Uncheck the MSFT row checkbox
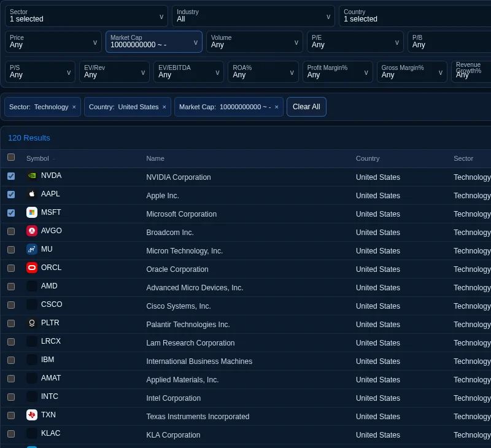The width and height of the screenshot is (491, 448). tap(11, 213)
